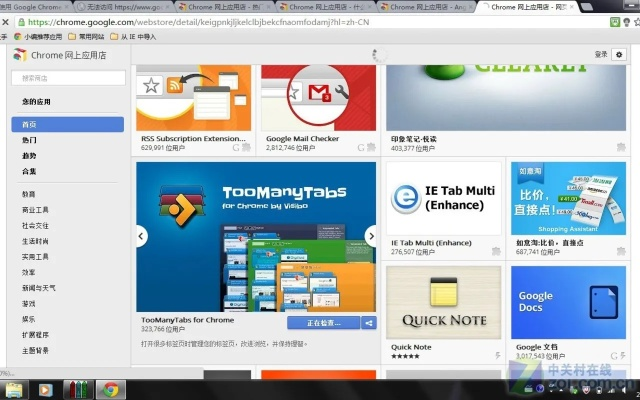Open 主题背景 category in sidebar
Image resolution: width=640 pixels, height=400 pixels.
pos(35,350)
